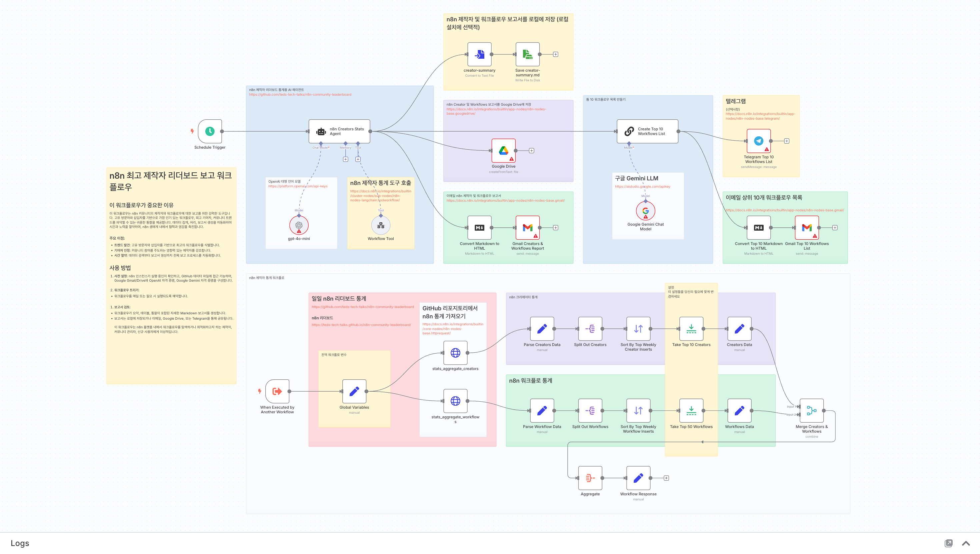Open the OpenAI api-keys platform link
Viewport: 980px width, 554px height.
298,186
